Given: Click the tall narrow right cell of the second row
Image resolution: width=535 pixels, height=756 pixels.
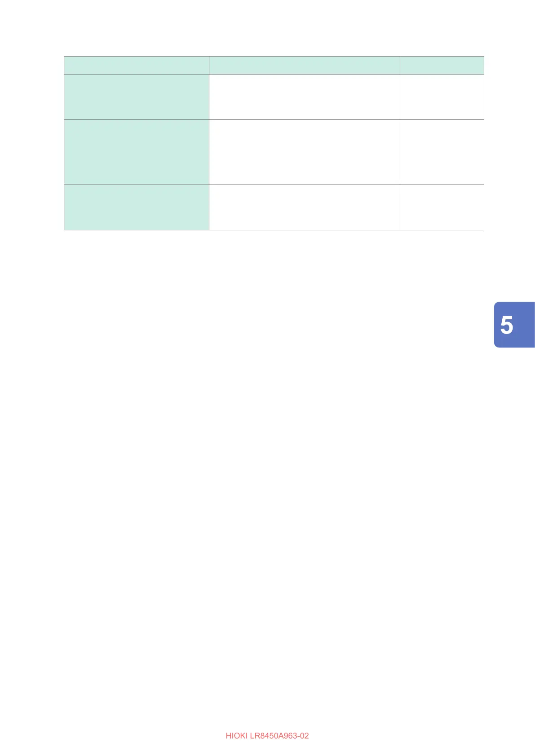Looking at the screenshot, I should pos(442,152).
